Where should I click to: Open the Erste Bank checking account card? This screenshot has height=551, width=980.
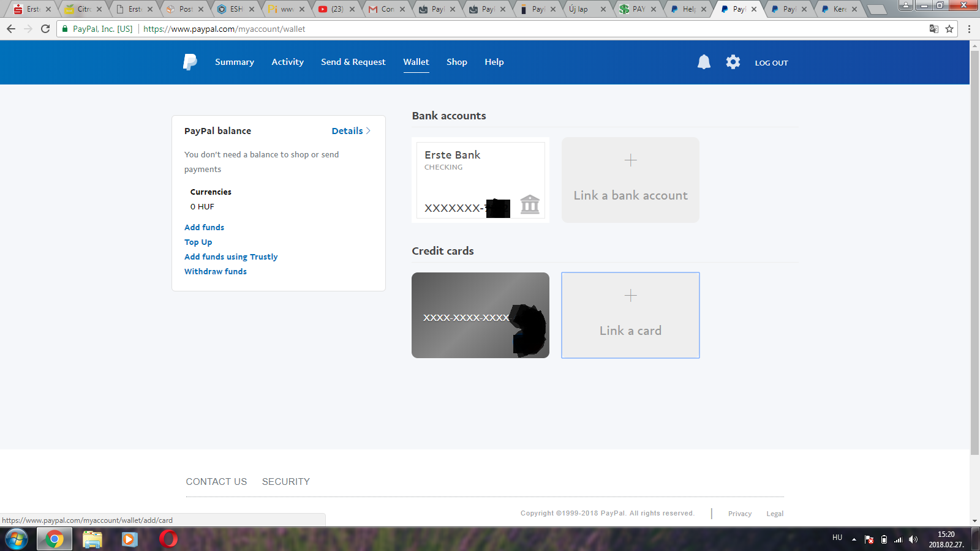coord(481,180)
